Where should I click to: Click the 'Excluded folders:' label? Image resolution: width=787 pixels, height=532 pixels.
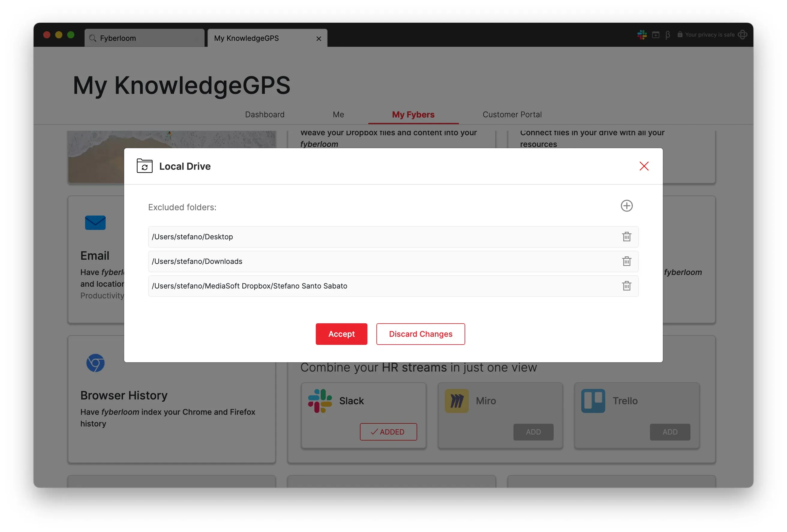182,207
